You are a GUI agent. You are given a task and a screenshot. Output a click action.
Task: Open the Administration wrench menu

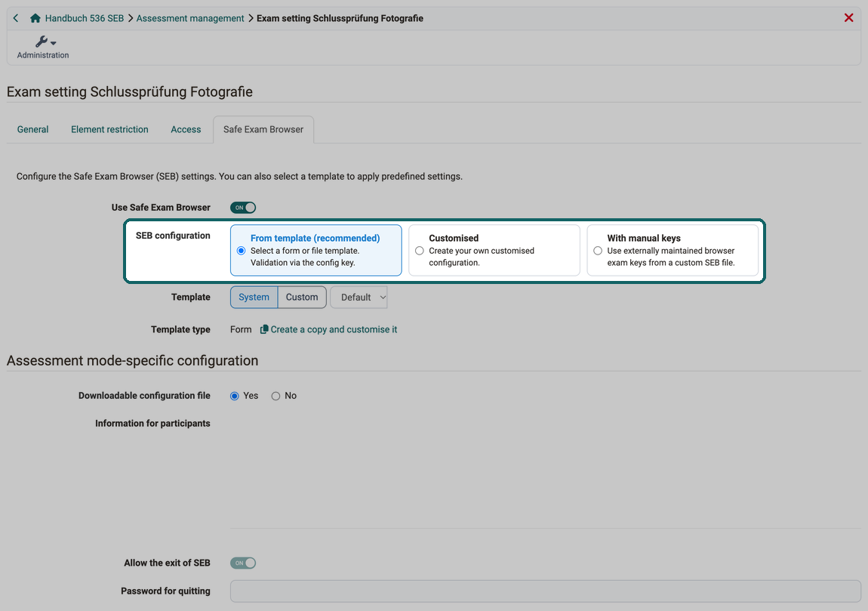pos(43,47)
